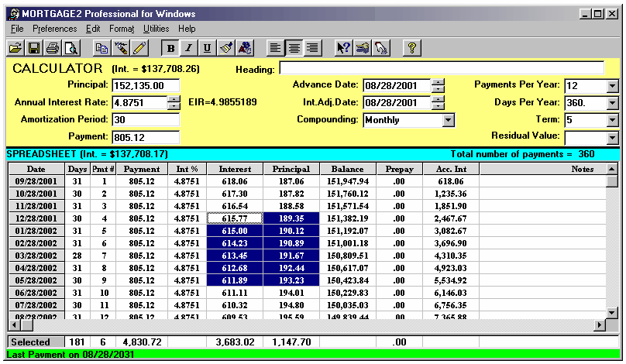Click the Open file folder icon
This screenshot has height=364, width=626.
(15, 48)
